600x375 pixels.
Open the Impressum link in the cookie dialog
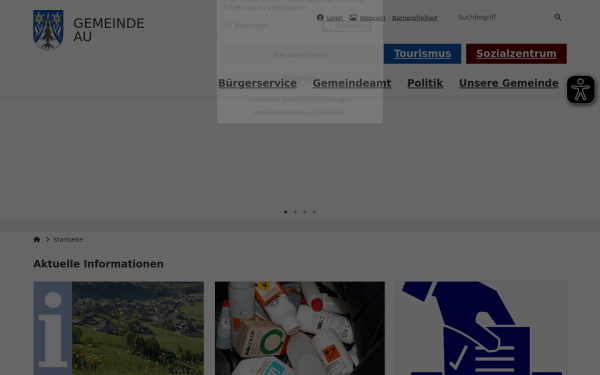331,112
